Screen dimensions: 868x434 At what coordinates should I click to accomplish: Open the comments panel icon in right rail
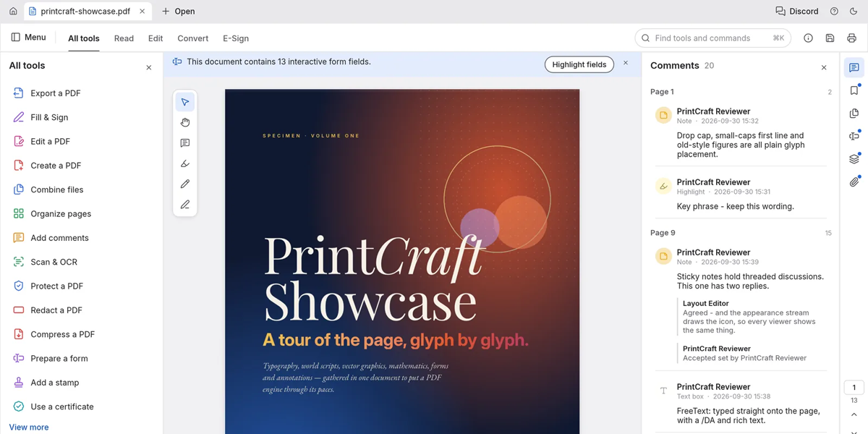coord(854,67)
